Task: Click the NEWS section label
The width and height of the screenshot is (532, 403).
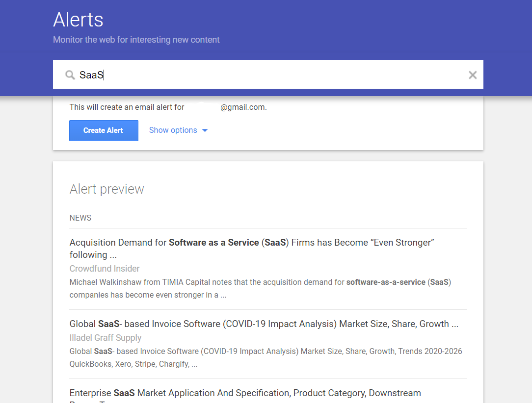Action: click(x=80, y=218)
